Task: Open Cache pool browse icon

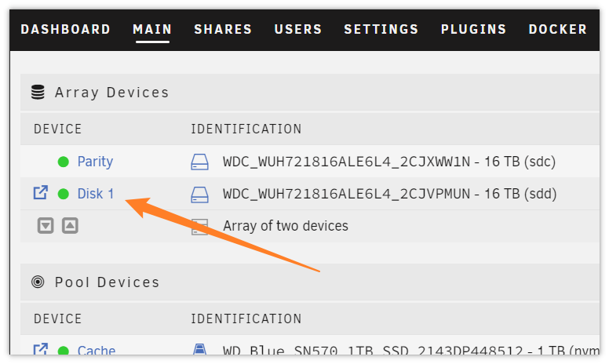Action: pos(40,349)
